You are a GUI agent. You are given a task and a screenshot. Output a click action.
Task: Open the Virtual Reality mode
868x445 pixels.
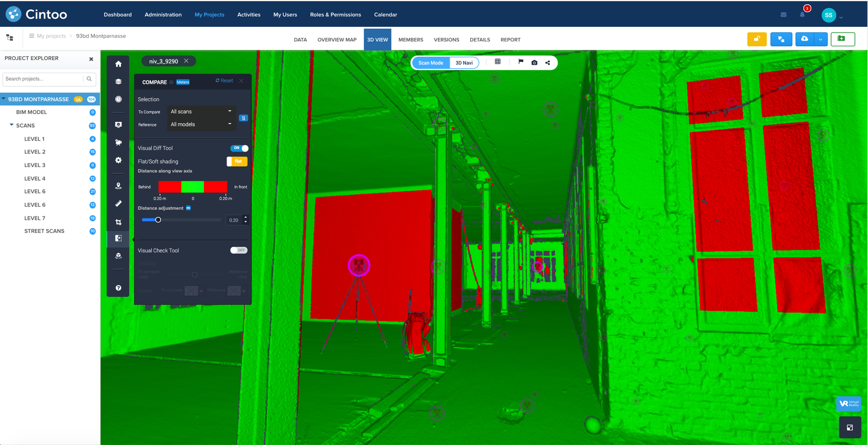849,403
